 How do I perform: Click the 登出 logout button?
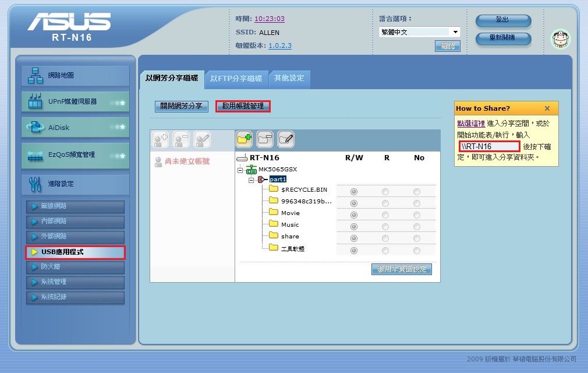click(503, 20)
